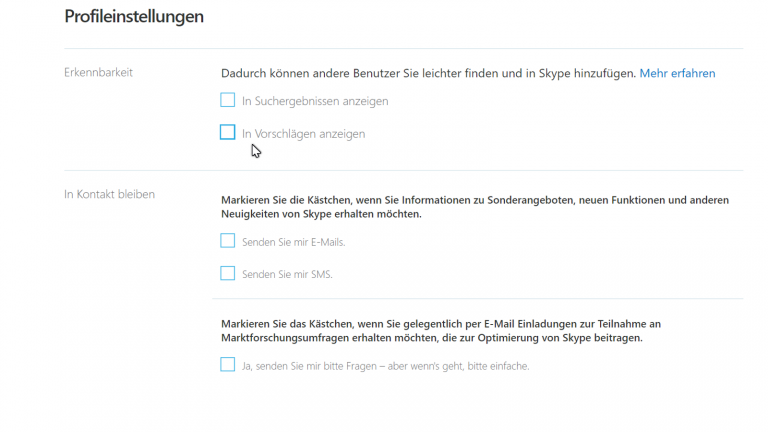Check the 'Ja, senden Sie mir bitte Fragen' box
The image size is (768, 432).
tap(228, 365)
